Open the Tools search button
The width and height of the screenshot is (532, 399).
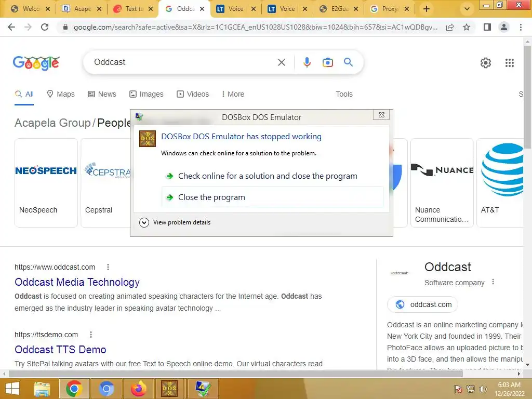[344, 95]
